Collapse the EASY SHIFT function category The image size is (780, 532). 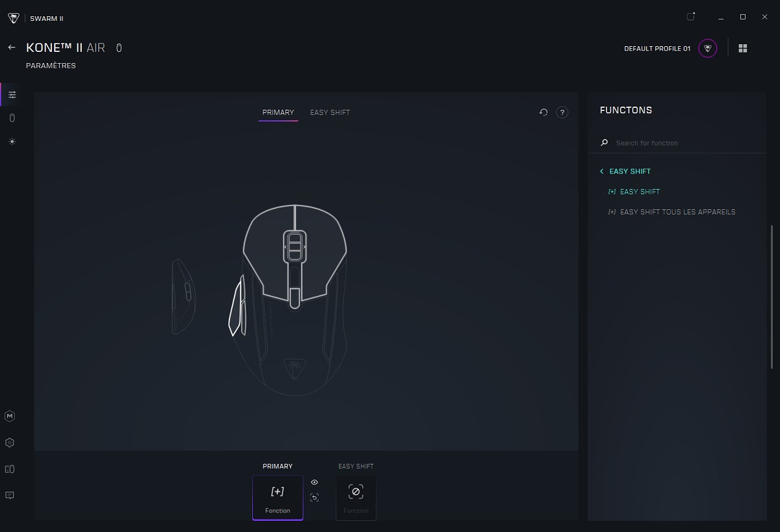[x=602, y=171]
